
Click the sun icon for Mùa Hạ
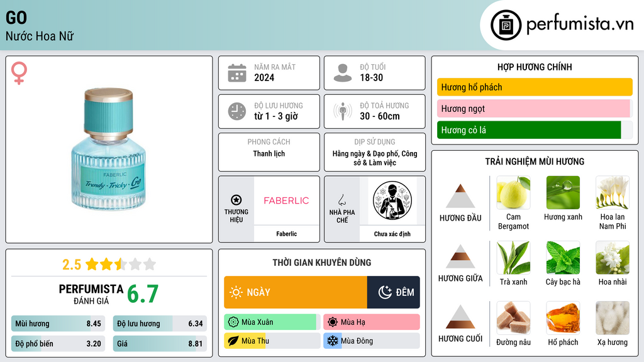coord(333,322)
